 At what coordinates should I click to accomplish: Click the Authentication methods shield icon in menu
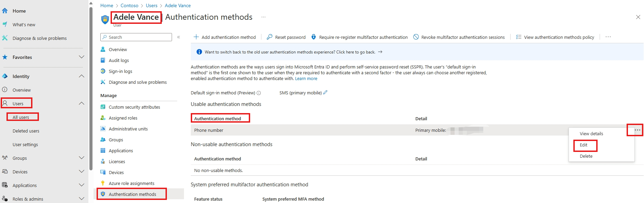click(103, 194)
